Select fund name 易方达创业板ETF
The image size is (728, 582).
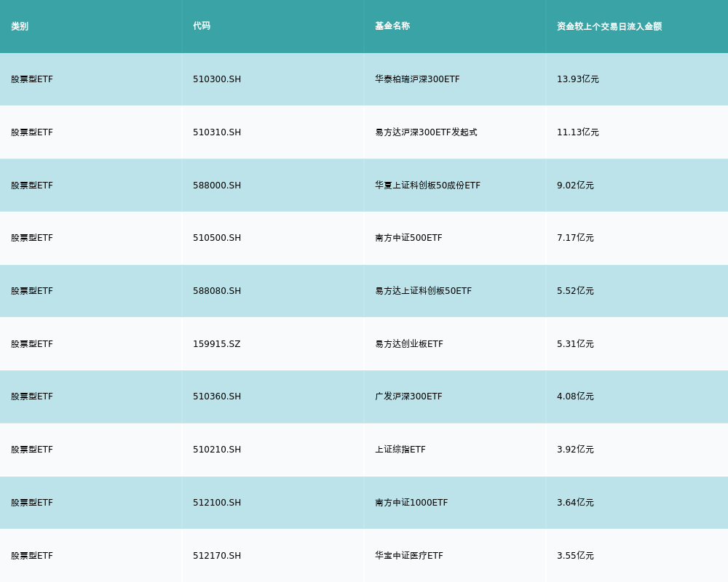[x=409, y=344]
